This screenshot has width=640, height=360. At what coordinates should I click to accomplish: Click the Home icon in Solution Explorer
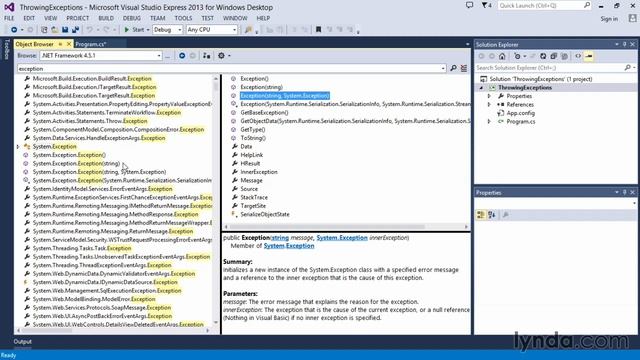[x=502, y=56]
